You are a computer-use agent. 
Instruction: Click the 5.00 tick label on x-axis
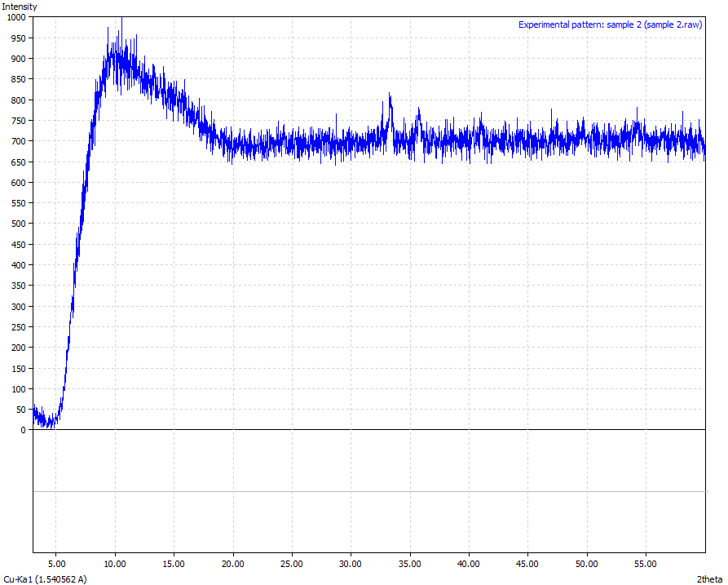pos(56,564)
